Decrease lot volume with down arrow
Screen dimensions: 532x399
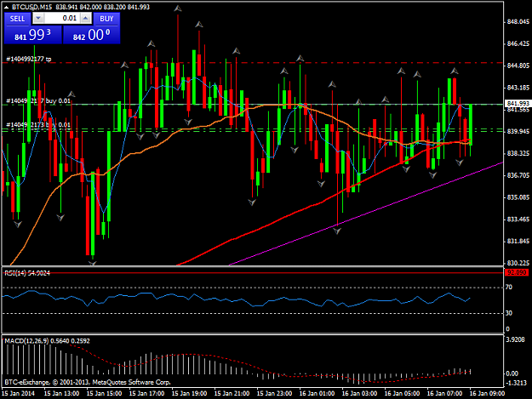38,19
